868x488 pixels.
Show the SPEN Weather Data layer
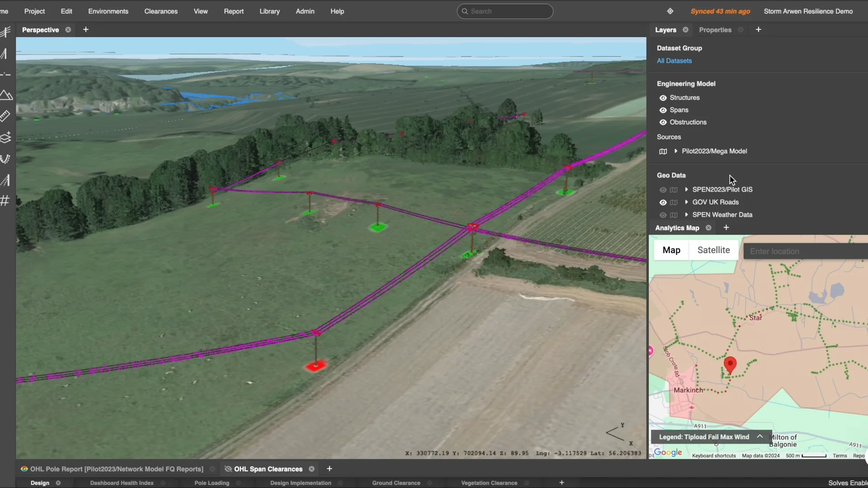663,215
